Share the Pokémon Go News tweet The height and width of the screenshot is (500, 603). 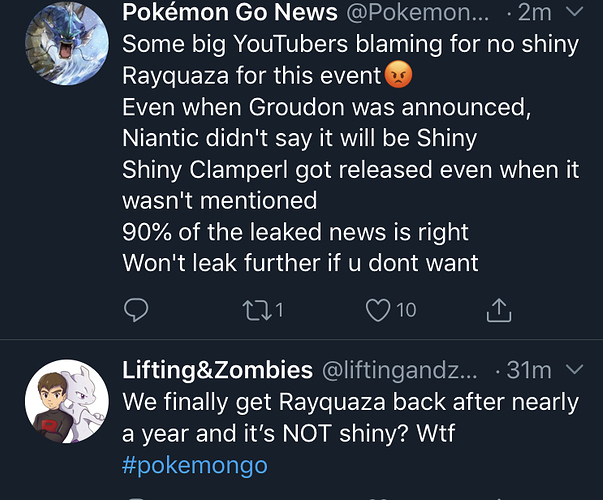(498, 311)
